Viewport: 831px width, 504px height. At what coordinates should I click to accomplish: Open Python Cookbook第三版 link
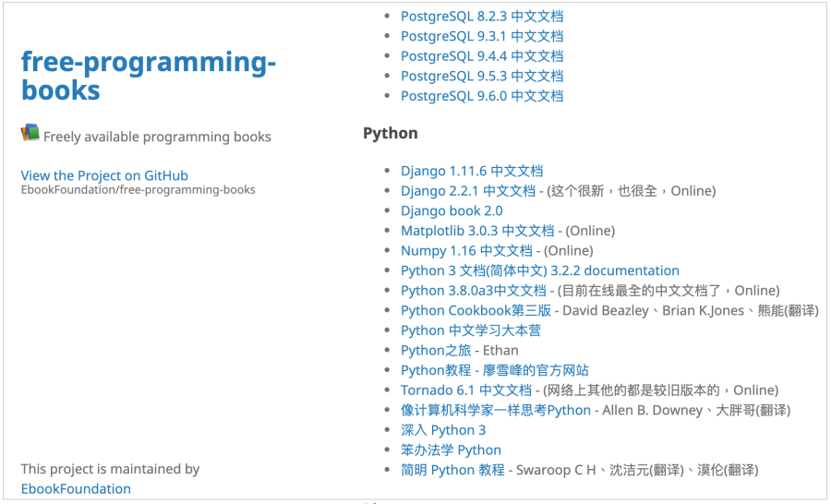pos(476,310)
